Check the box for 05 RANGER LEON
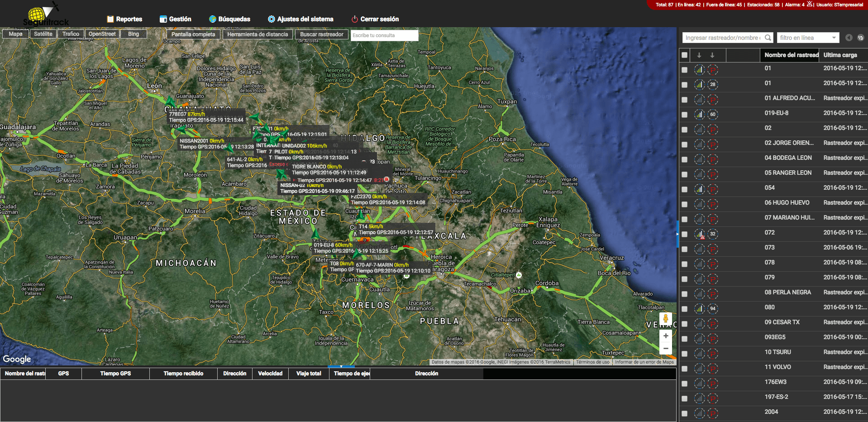This screenshot has height=422, width=868. tap(685, 174)
